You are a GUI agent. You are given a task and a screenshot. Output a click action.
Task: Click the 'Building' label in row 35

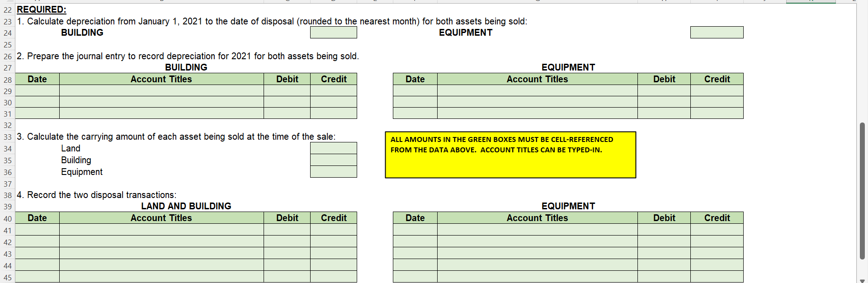(76, 160)
